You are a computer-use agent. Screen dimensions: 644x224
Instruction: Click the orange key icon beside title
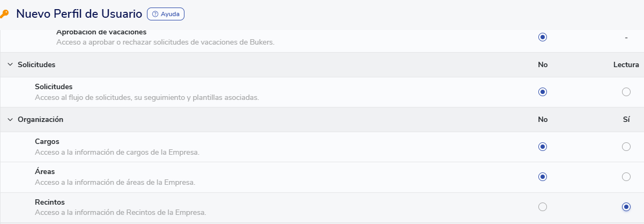[x=4, y=14]
